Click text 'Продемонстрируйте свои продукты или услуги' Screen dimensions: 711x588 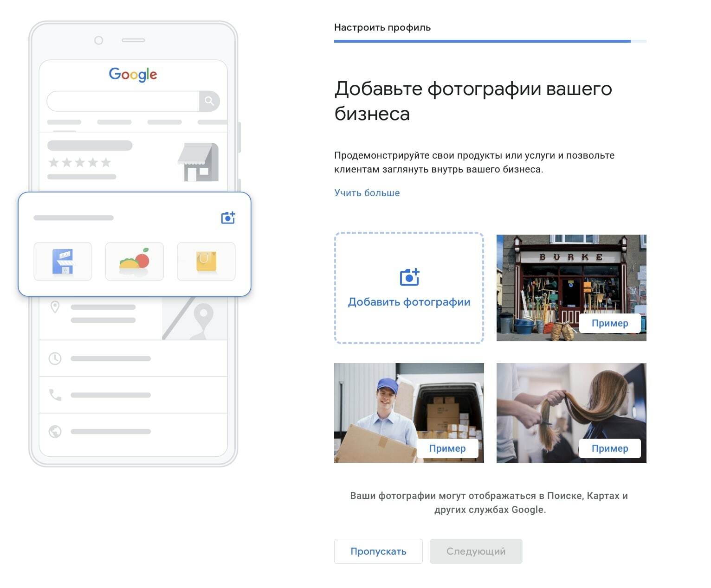443,155
